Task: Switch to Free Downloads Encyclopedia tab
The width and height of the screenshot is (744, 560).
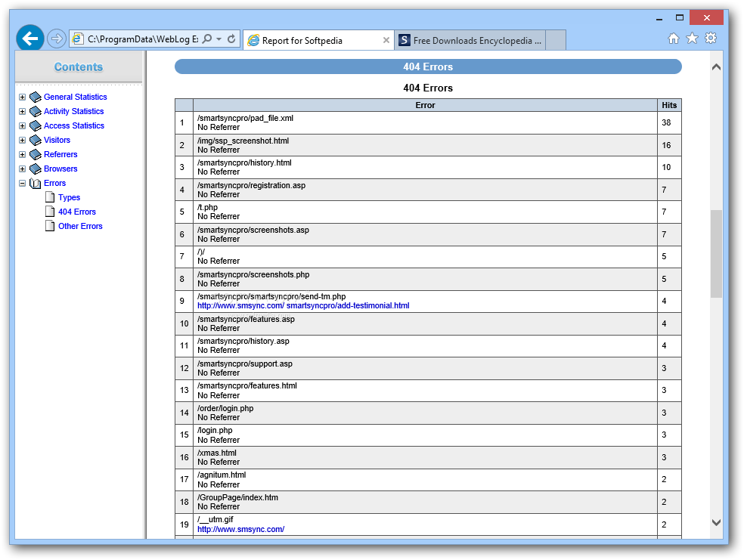Action: (x=470, y=40)
